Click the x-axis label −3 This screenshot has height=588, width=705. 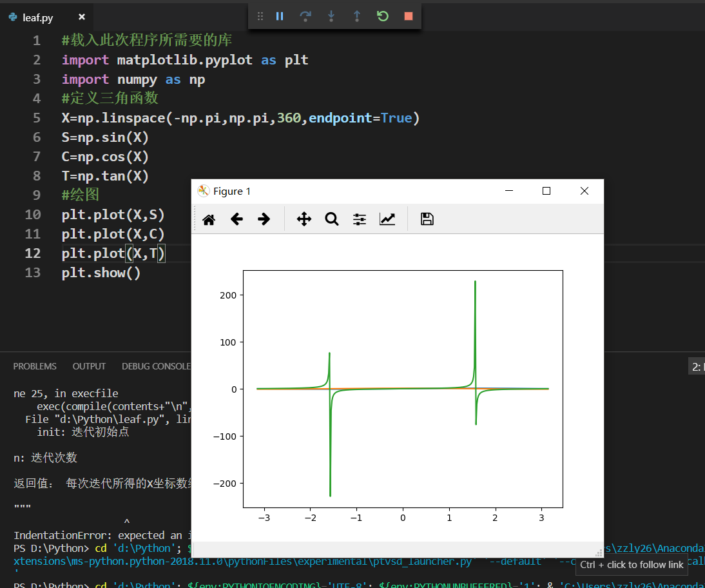[x=264, y=518]
